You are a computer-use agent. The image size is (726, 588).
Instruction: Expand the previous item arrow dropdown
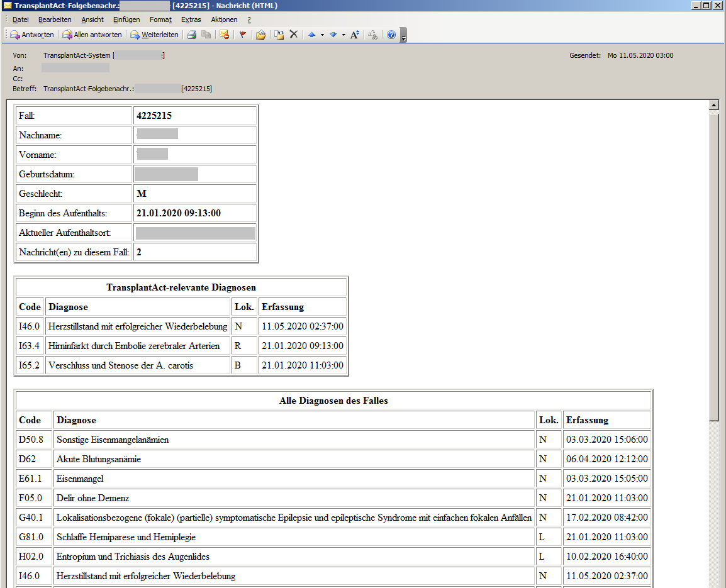pos(322,35)
